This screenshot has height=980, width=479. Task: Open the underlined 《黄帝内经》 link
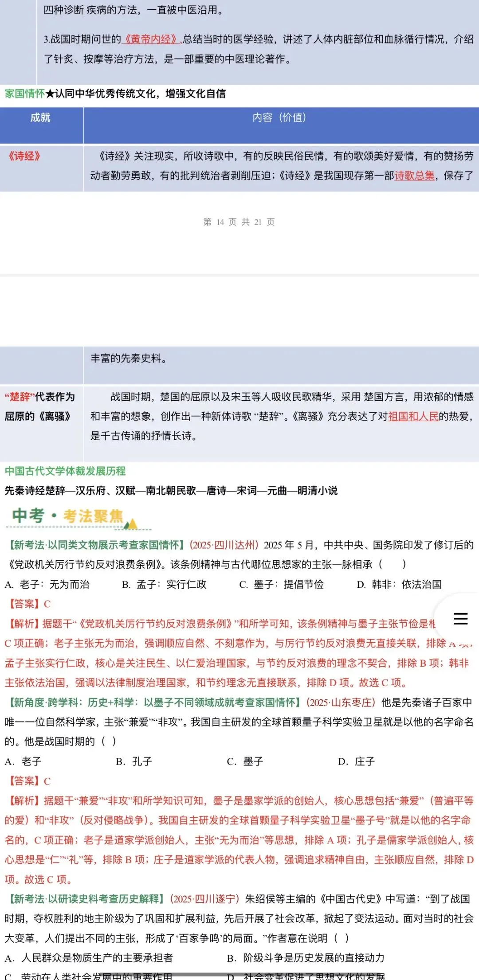tap(152, 39)
